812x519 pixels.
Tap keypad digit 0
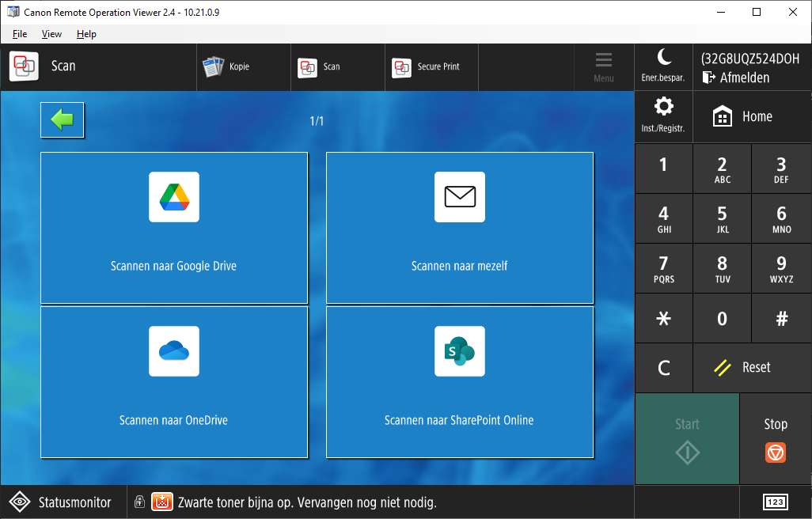click(723, 318)
